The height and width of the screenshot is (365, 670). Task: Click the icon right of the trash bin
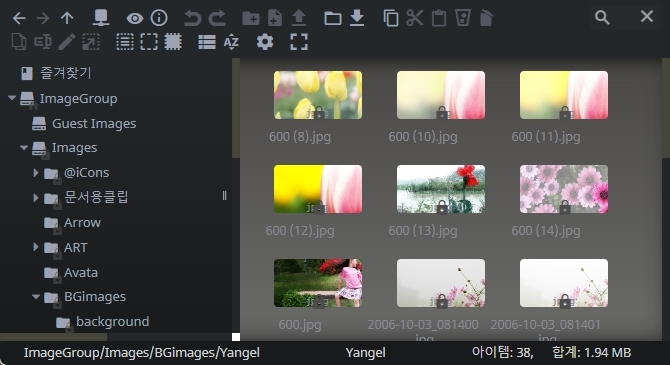click(486, 18)
